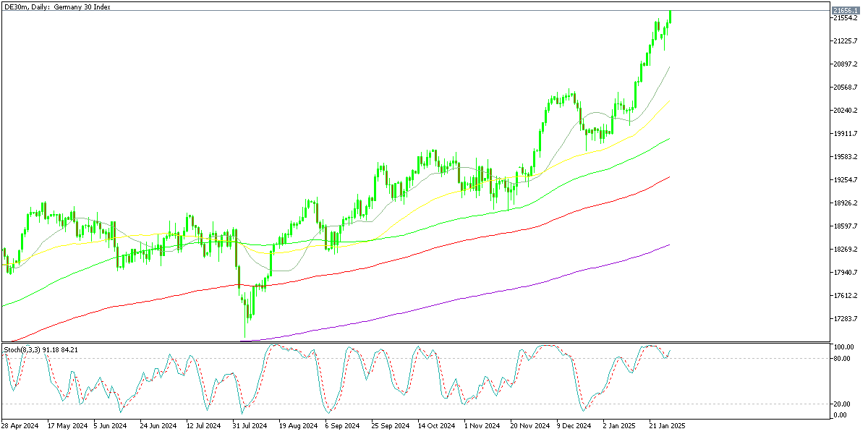Click the 9 Dec 2024 date label

click(x=574, y=426)
